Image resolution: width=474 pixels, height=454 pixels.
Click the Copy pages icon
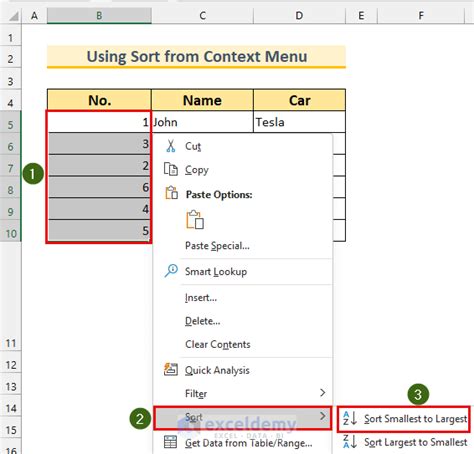pyautogui.click(x=171, y=169)
